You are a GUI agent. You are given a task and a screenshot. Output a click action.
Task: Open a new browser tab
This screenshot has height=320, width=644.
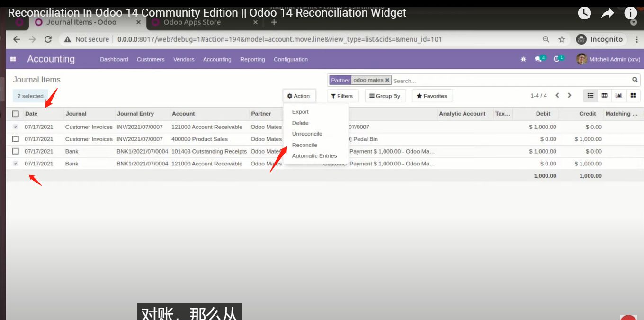click(274, 22)
